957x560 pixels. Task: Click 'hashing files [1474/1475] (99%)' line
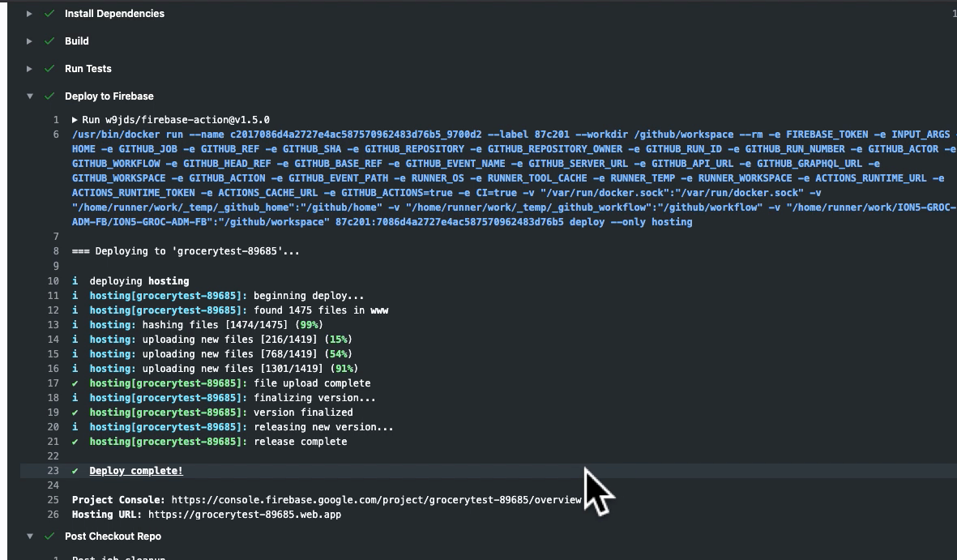pyautogui.click(x=233, y=325)
